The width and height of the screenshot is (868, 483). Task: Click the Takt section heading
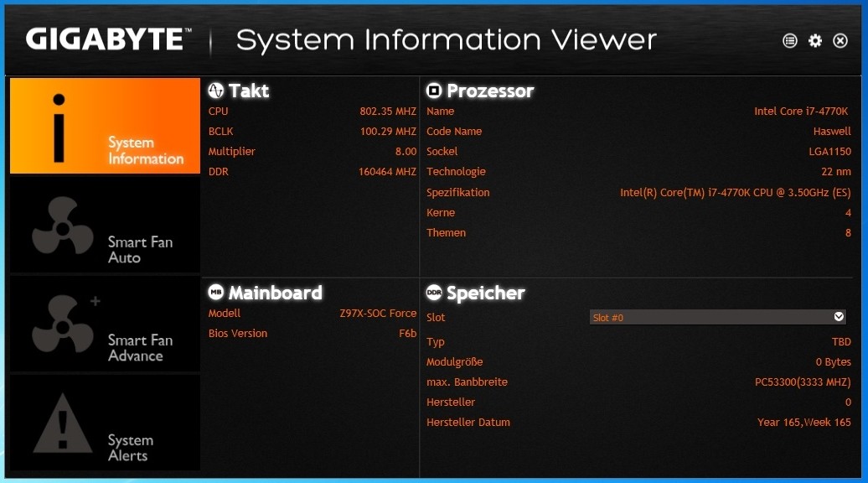[x=249, y=91]
